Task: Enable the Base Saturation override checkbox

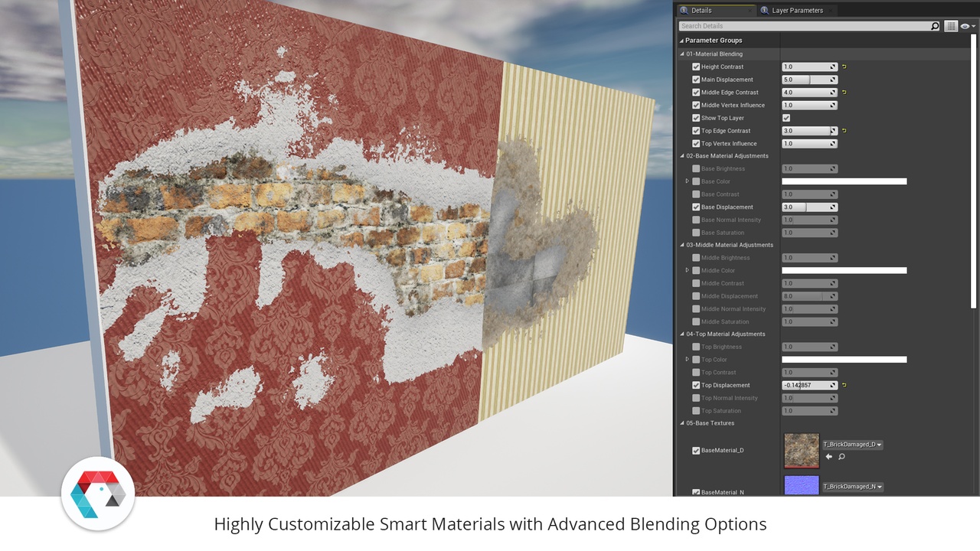Action: tap(696, 233)
